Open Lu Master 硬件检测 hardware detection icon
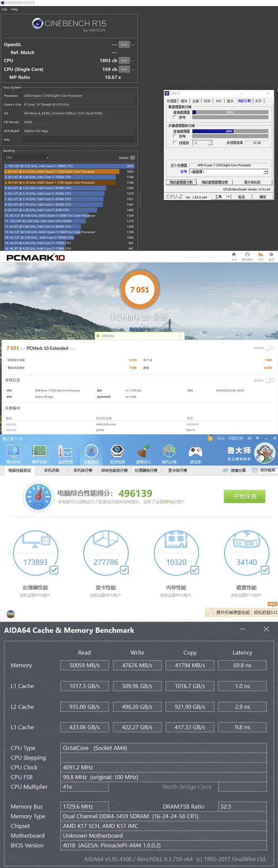This screenshot has width=278, height=868. click(x=39, y=451)
